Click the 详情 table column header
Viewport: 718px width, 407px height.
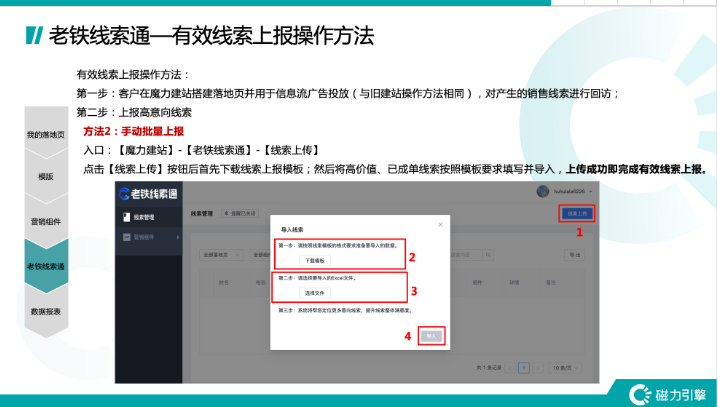coord(514,282)
